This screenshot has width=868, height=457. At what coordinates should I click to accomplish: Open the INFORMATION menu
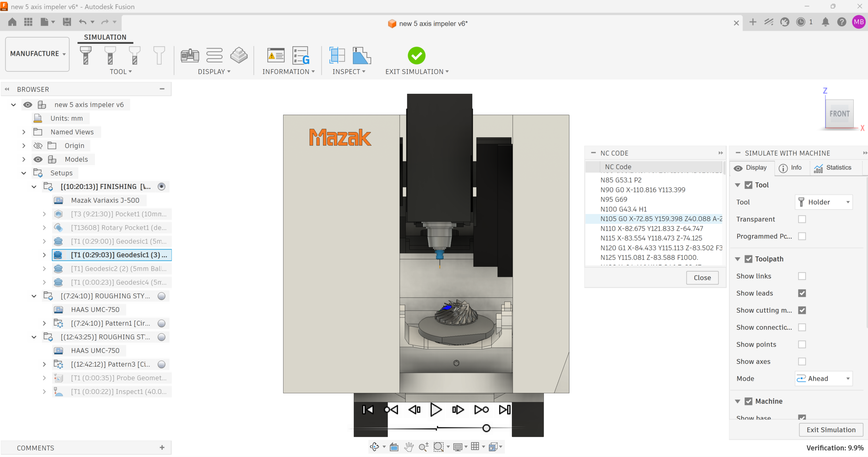pyautogui.click(x=289, y=72)
